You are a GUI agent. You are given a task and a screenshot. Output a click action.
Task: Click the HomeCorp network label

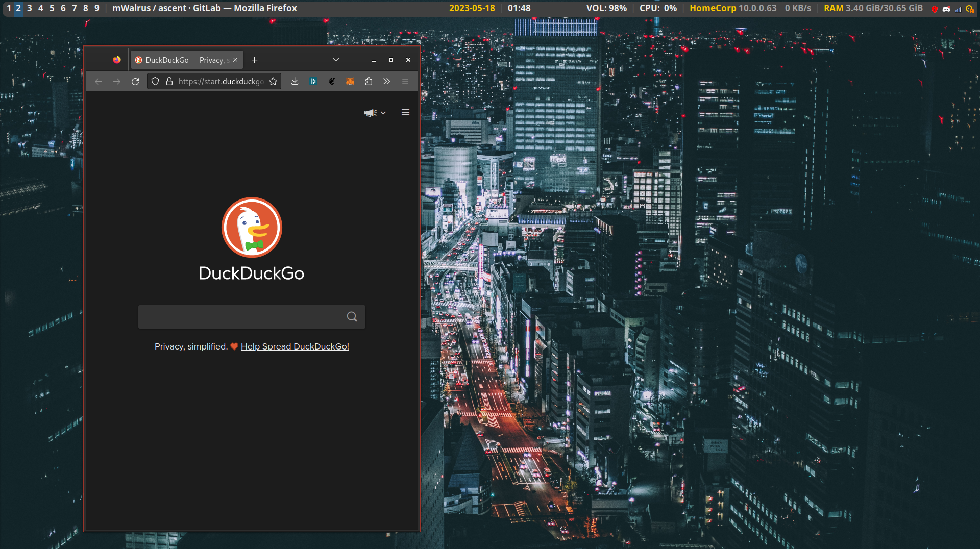tap(713, 8)
